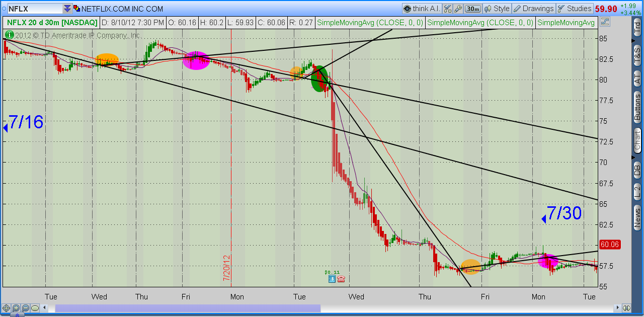Select the crosshair pan tool
The height and width of the screenshot is (317, 644).
(6, 308)
